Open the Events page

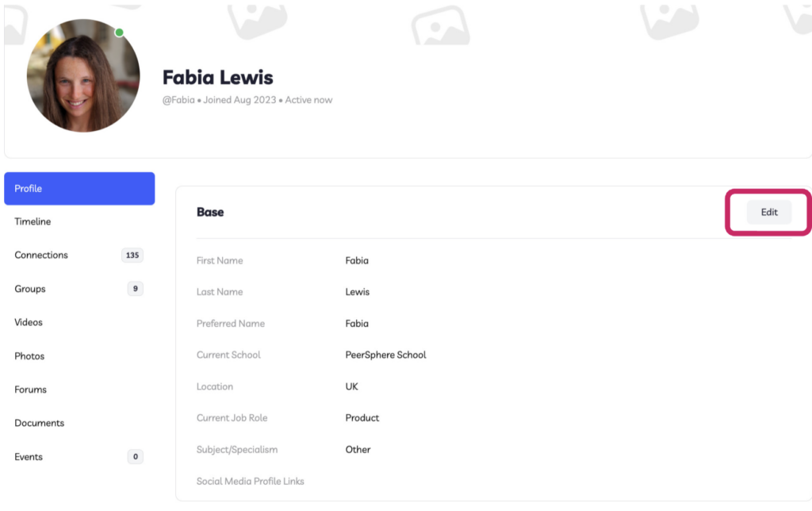(29, 456)
